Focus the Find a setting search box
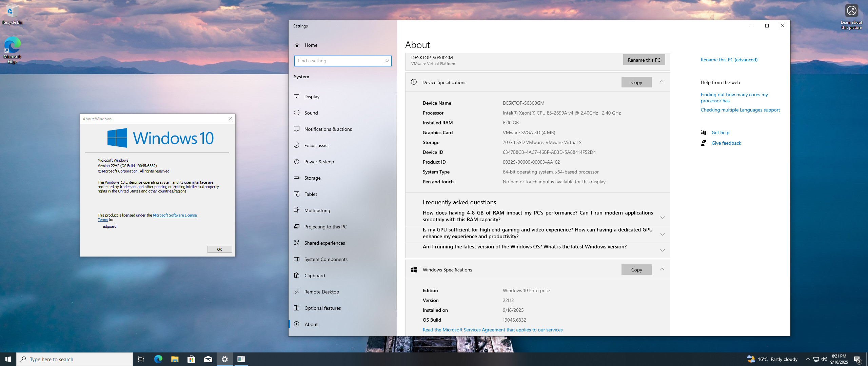 click(x=342, y=61)
